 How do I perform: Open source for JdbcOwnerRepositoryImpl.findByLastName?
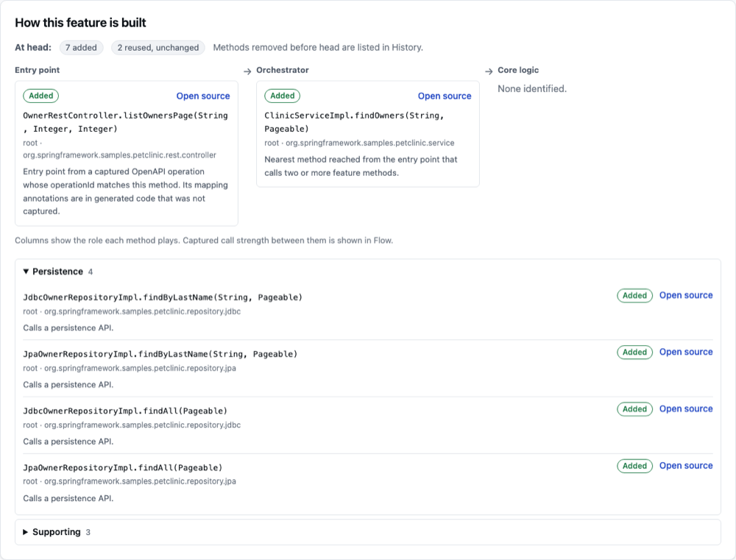(x=686, y=295)
